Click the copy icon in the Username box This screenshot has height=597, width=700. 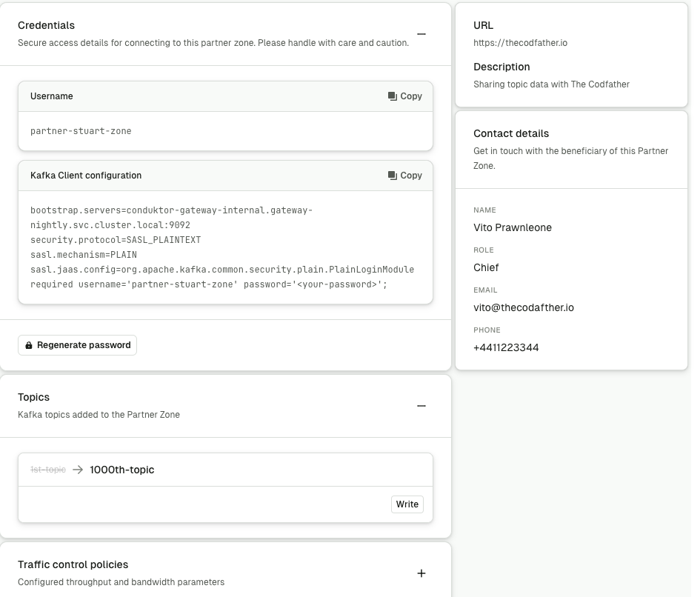(x=393, y=96)
